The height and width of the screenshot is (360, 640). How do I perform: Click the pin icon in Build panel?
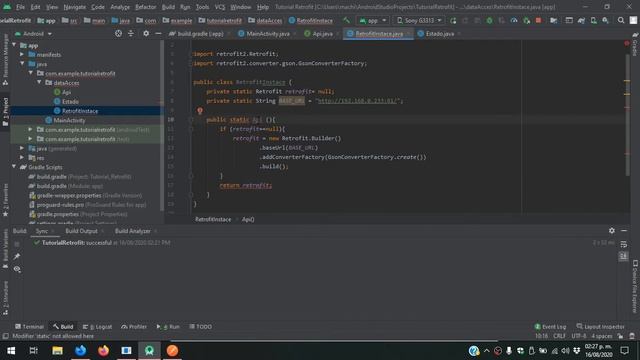tap(17, 256)
